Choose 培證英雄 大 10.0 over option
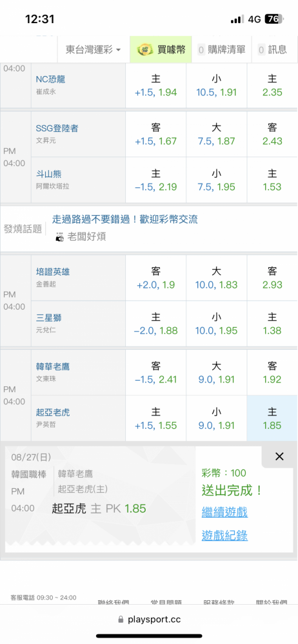This screenshot has height=644, width=298. [217, 278]
